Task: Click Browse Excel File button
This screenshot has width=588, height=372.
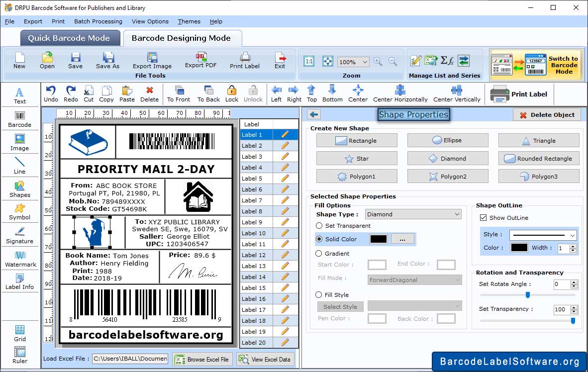Action: click(x=203, y=359)
